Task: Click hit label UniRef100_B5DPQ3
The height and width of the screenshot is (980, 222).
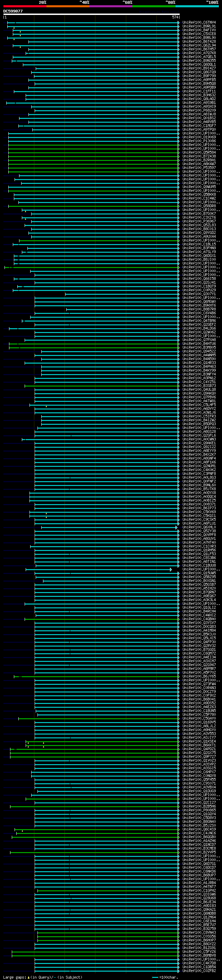Action: pos(199,424)
